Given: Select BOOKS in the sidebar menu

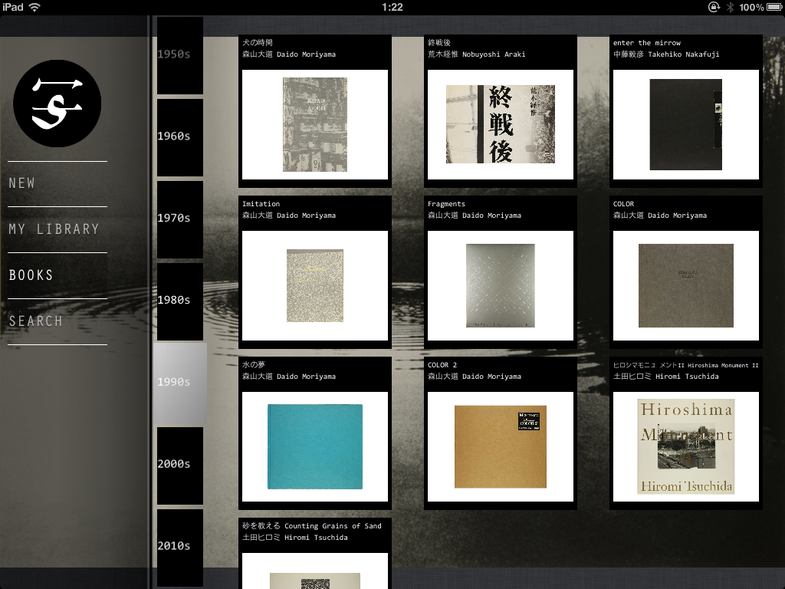Looking at the screenshot, I should click(31, 275).
